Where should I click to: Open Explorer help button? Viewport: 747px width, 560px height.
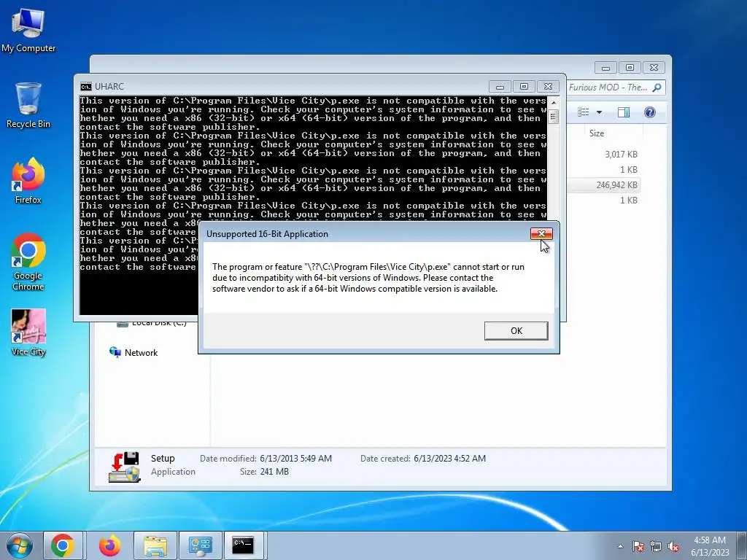click(649, 112)
